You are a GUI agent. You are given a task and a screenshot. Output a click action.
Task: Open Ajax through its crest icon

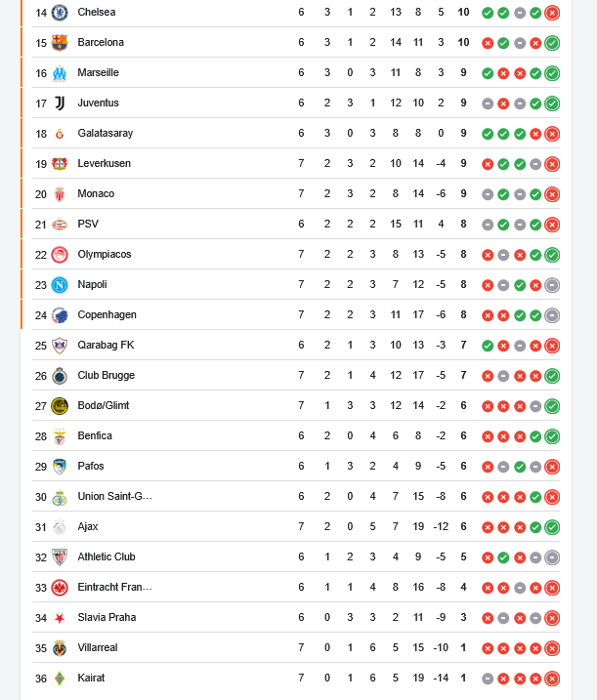click(60, 526)
